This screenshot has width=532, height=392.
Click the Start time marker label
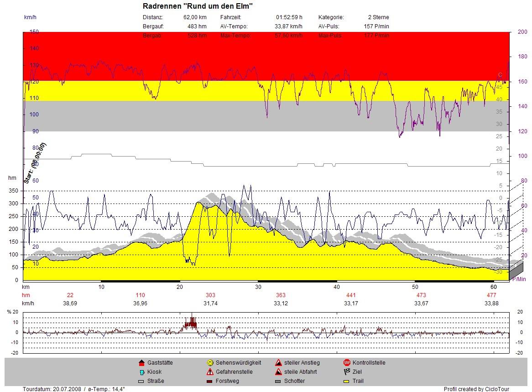[x=35, y=163]
